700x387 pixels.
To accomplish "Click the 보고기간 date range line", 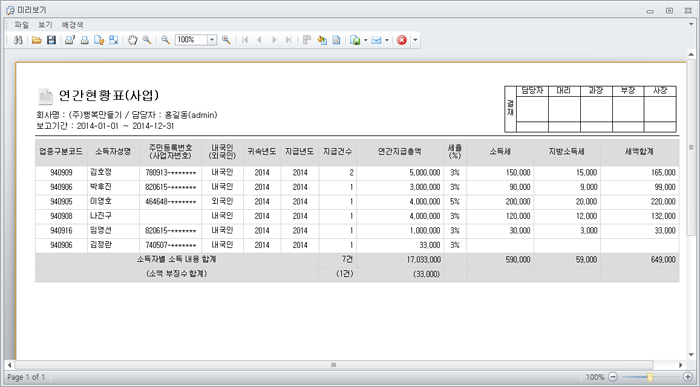I will click(105, 126).
